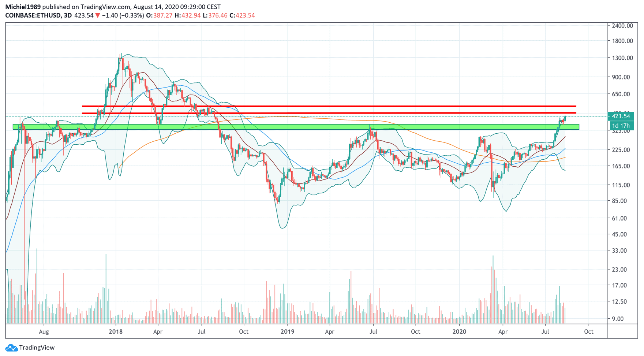Image resolution: width=644 pixels, height=356 pixels.
Task: Click the 3D timeframe label in header
Action: click(68, 15)
